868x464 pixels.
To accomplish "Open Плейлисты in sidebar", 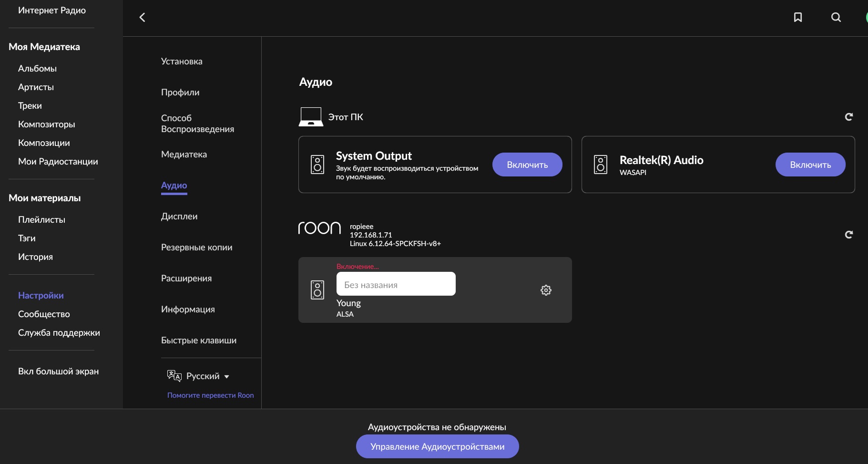I will click(41, 220).
